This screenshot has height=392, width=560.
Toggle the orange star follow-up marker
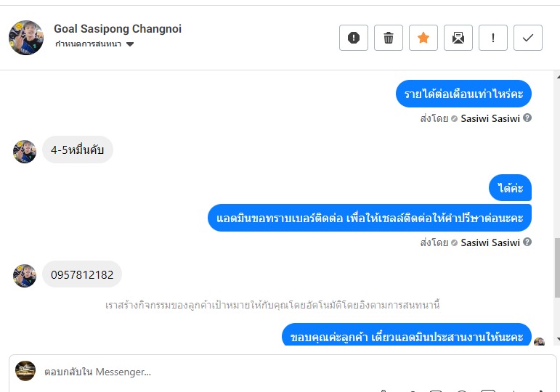click(x=423, y=38)
